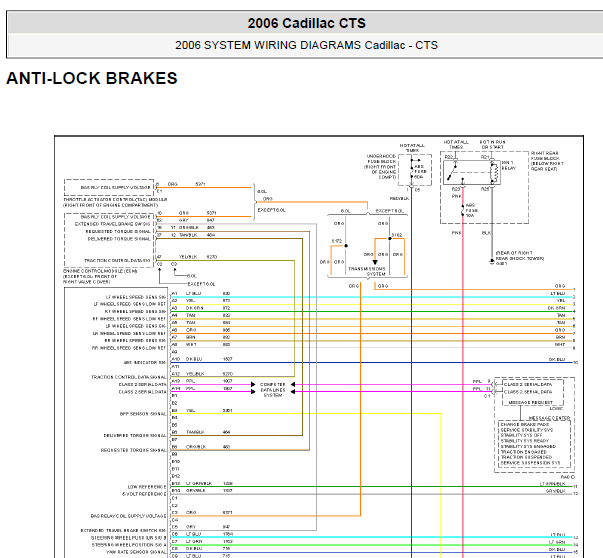Click the 'ABS FUSE 60A' label

[x=419, y=172]
